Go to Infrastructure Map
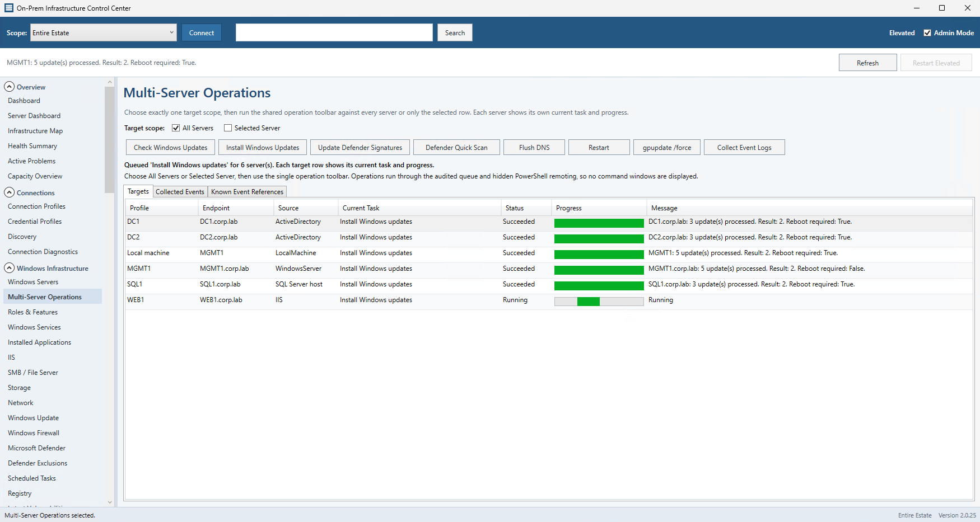 [35, 131]
